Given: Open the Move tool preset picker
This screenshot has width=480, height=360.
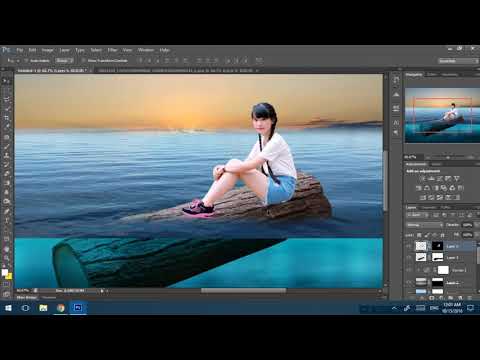Looking at the screenshot, I should (13, 61).
